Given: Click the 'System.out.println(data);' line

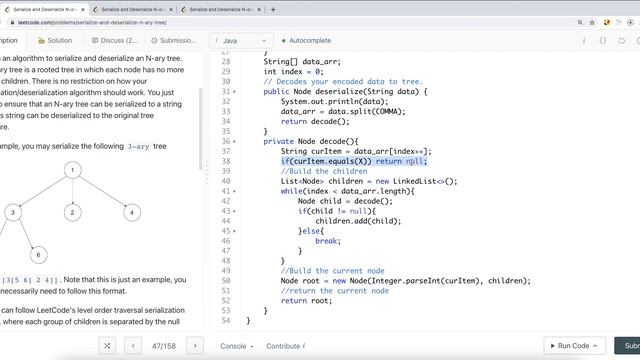Looking at the screenshot, I should click(335, 101).
